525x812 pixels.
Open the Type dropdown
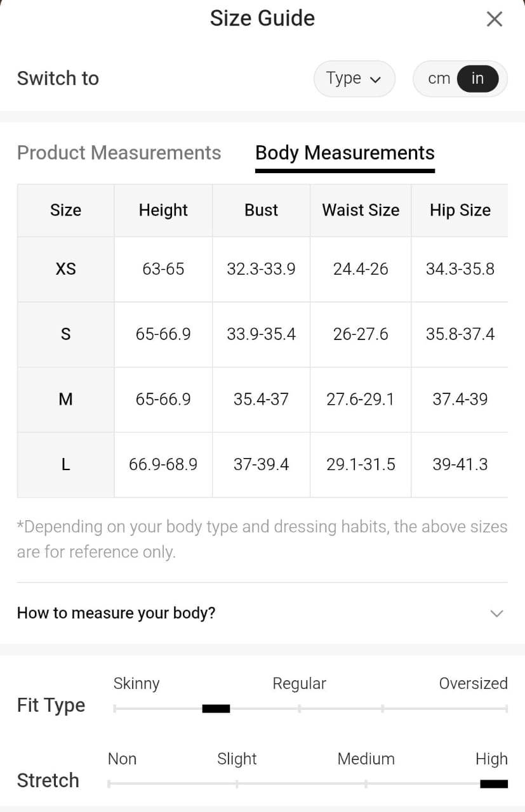(x=354, y=79)
